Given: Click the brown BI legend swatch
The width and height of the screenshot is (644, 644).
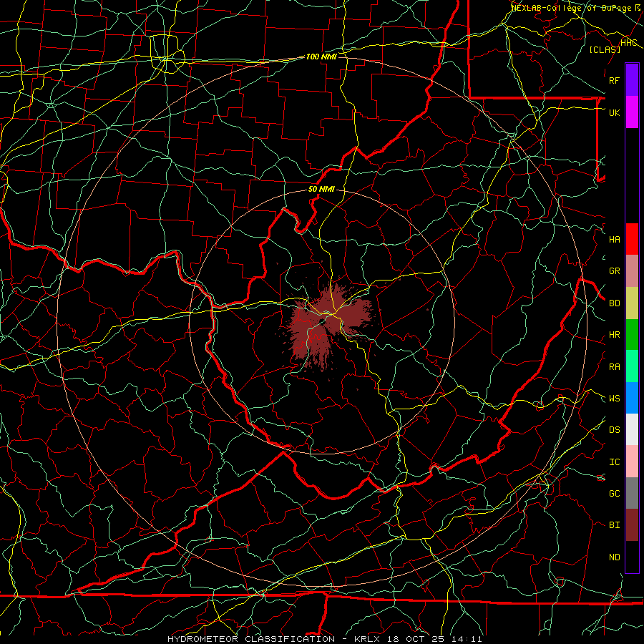Looking at the screenshot, I should click(632, 525).
